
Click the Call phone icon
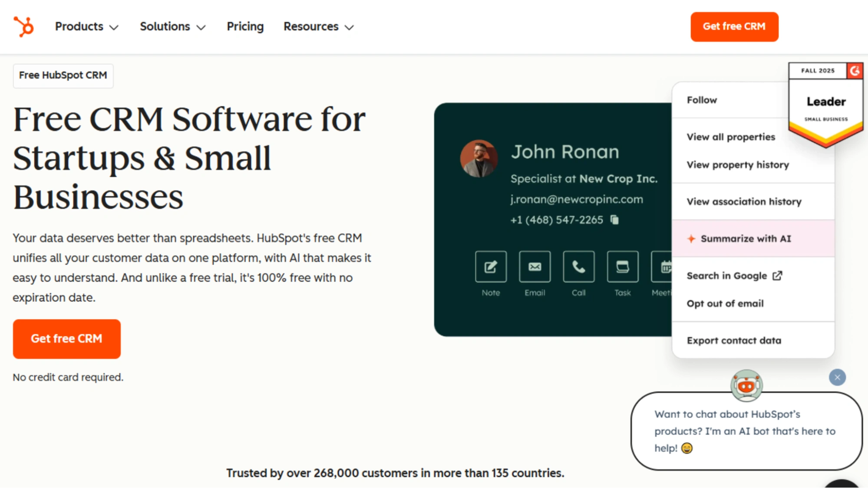[578, 266]
